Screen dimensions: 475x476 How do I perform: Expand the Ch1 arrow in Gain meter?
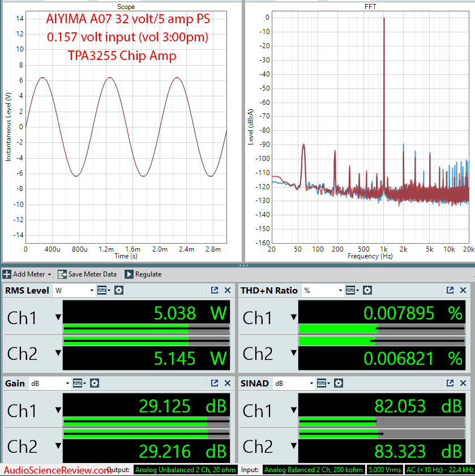pyautogui.click(x=58, y=410)
